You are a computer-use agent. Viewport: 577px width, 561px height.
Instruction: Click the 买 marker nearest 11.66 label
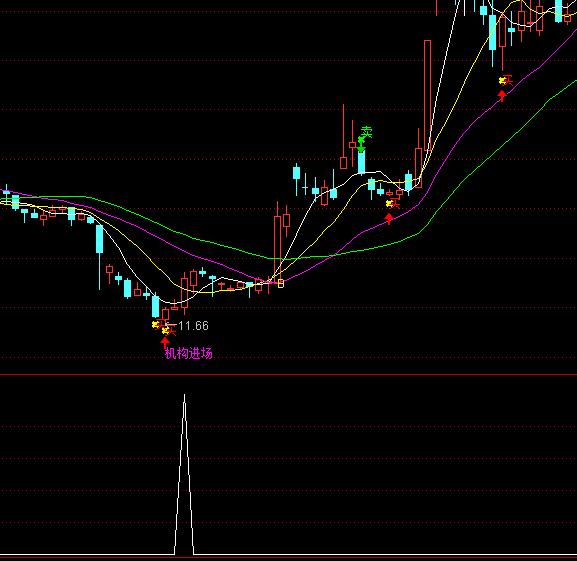(x=169, y=331)
